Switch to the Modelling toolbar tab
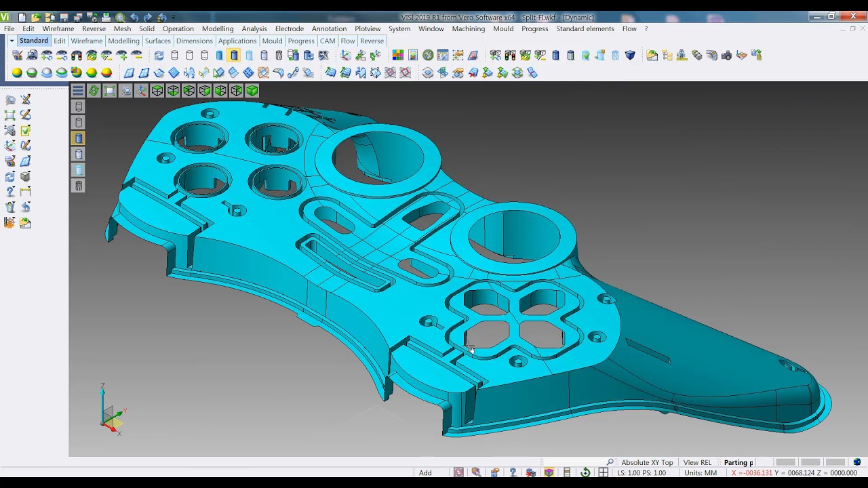This screenshot has width=868, height=488. coord(123,41)
